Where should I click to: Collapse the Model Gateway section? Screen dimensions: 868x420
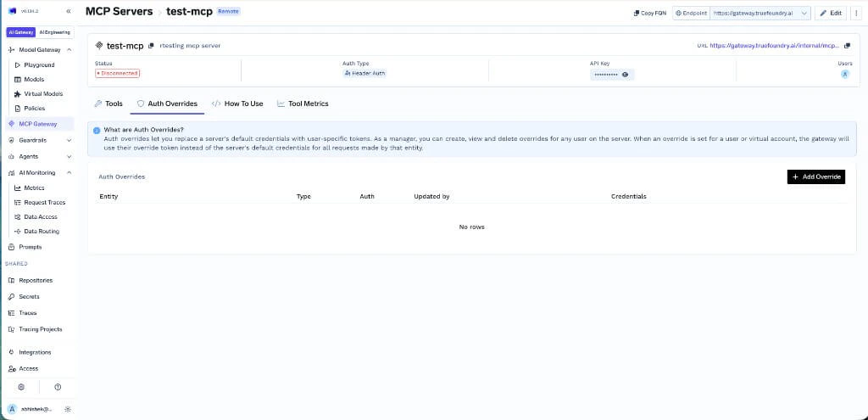pos(70,50)
